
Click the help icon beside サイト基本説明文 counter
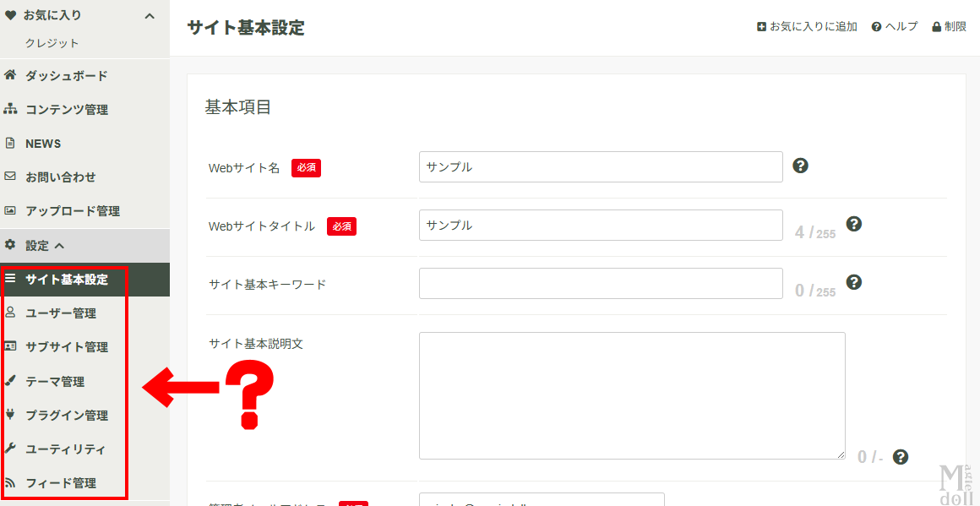(x=901, y=457)
